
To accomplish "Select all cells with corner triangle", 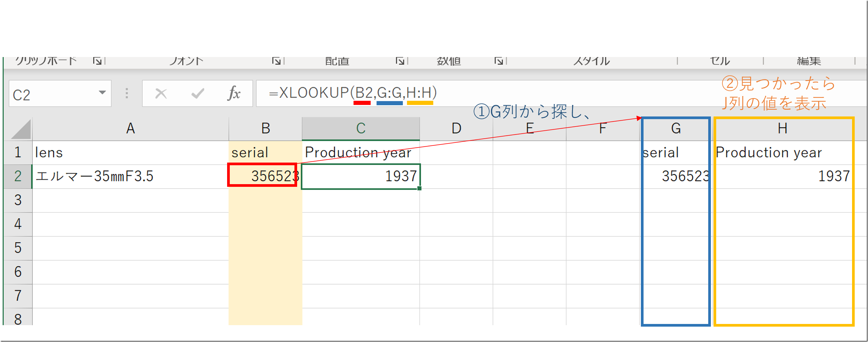I will coord(21,129).
